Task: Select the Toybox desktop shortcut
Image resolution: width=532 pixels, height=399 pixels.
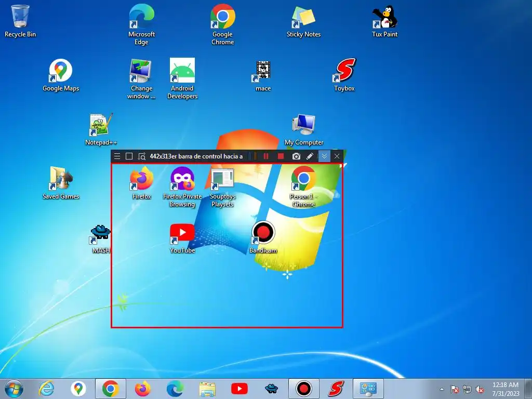Action: [344, 75]
